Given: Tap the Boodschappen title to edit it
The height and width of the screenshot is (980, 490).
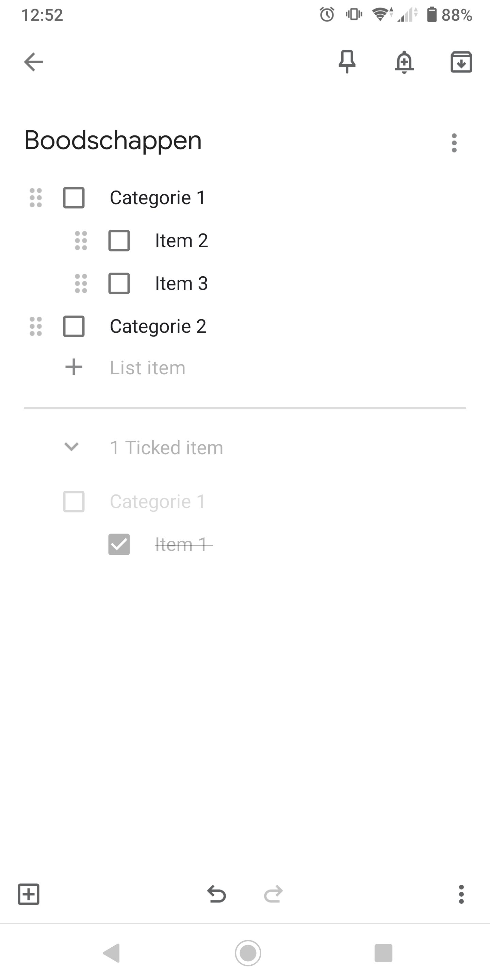Looking at the screenshot, I should pos(113,141).
